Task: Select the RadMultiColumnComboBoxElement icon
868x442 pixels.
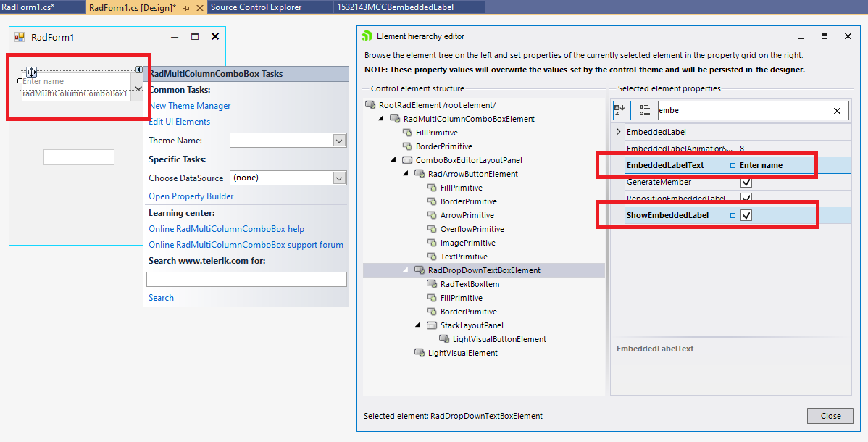Action: (395, 119)
